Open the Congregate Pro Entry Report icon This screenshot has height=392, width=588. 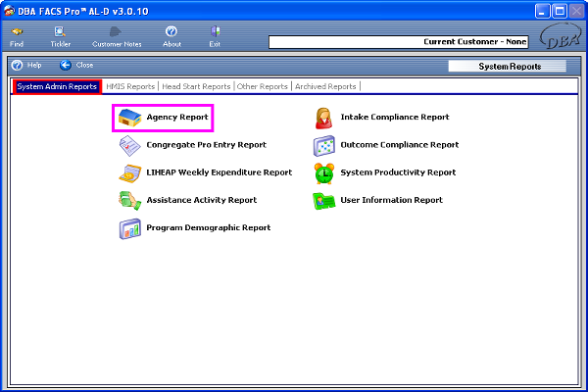(129, 145)
